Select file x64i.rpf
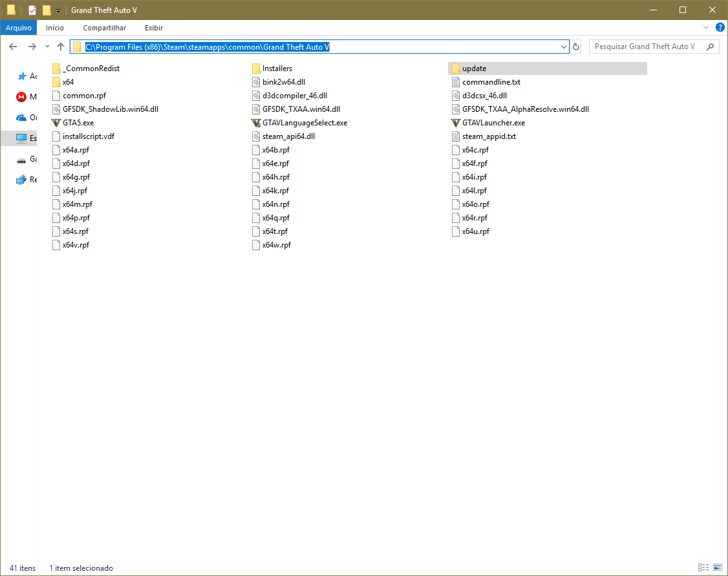 click(x=469, y=177)
